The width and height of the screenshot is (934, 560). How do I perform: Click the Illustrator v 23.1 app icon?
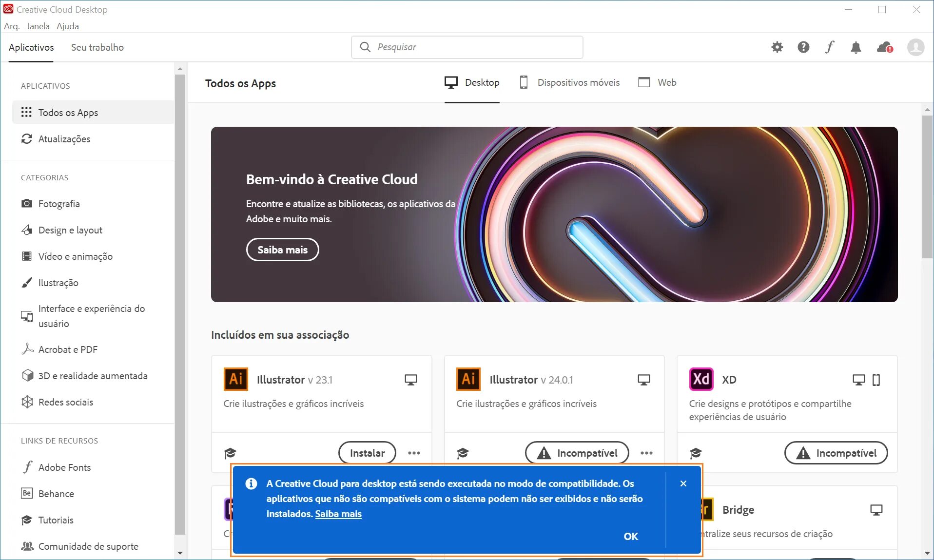tap(236, 379)
